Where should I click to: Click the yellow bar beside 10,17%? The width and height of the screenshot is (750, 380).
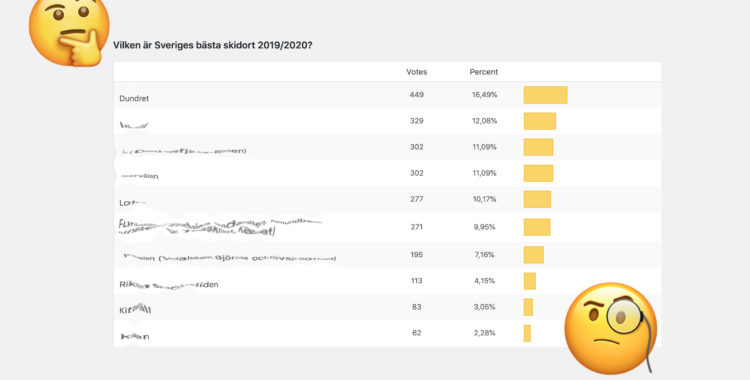coord(537,199)
